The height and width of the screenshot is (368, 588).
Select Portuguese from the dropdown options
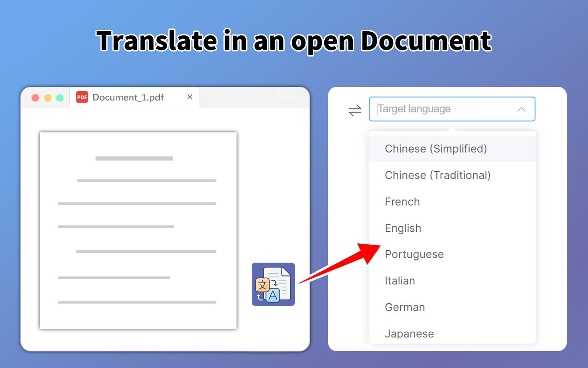click(x=414, y=254)
